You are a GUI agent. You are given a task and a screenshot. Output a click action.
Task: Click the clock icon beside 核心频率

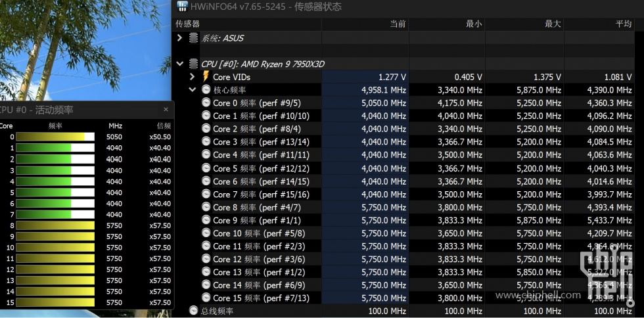pyautogui.click(x=206, y=89)
